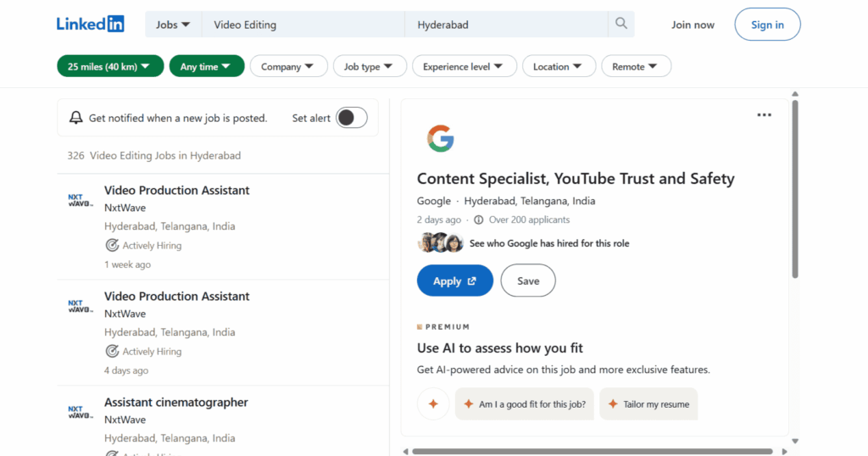The width and height of the screenshot is (868, 456).
Task: Click the Apply button
Action: pos(455,281)
